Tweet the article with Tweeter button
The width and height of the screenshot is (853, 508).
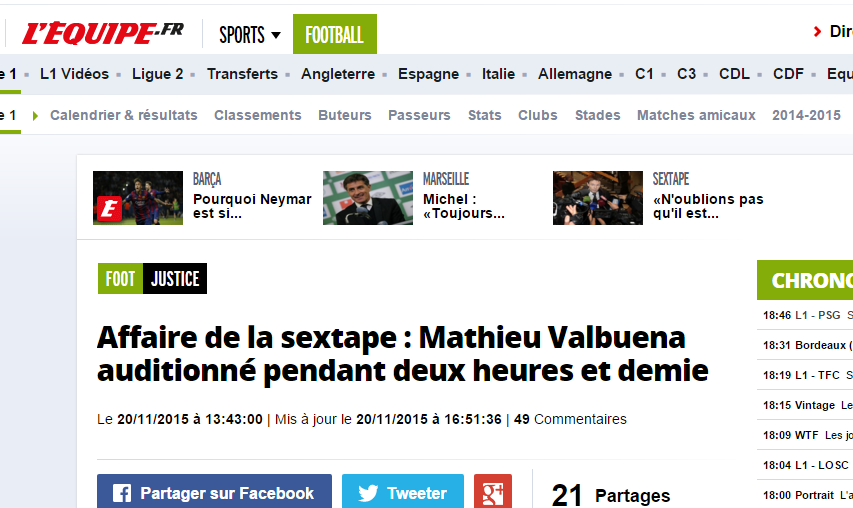click(403, 492)
